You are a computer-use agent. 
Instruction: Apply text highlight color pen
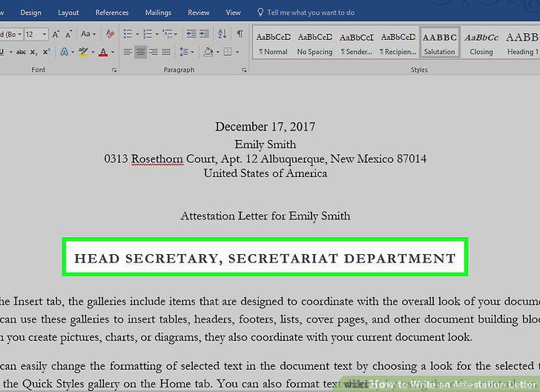[83, 52]
